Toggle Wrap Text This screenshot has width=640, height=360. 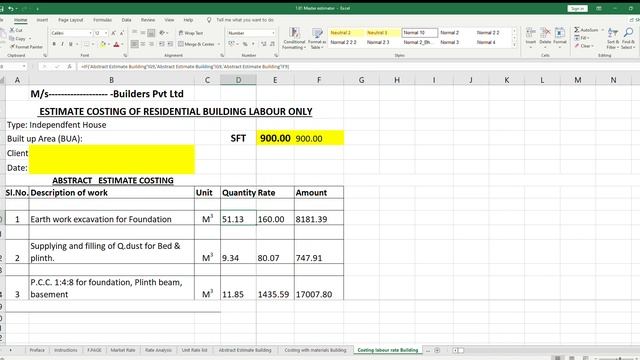click(191, 33)
